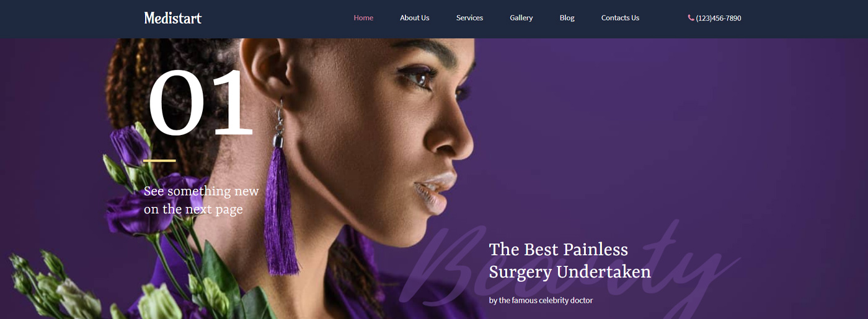Viewport: 868px width, 319px height.
Task: Click 'The Best Painless Surgery Undertaken' heading
Action: [x=570, y=260]
